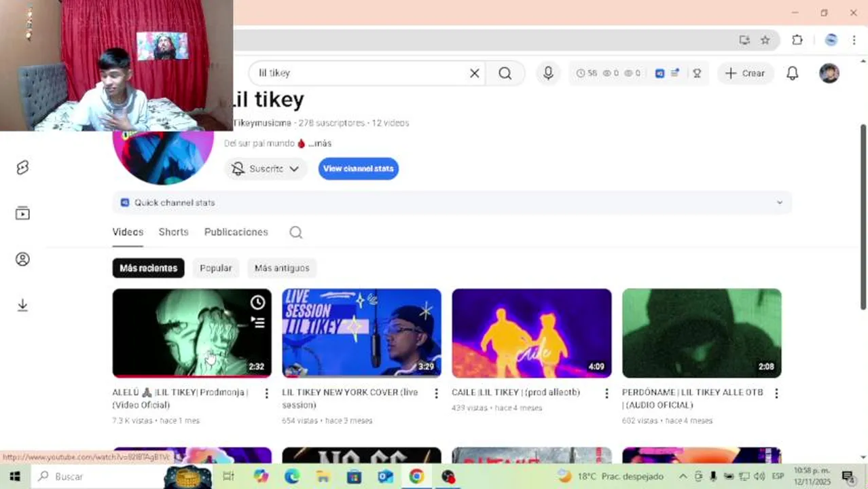868x489 pixels.
Task: Switch to the Shorts tab
Action: [173, 232]
